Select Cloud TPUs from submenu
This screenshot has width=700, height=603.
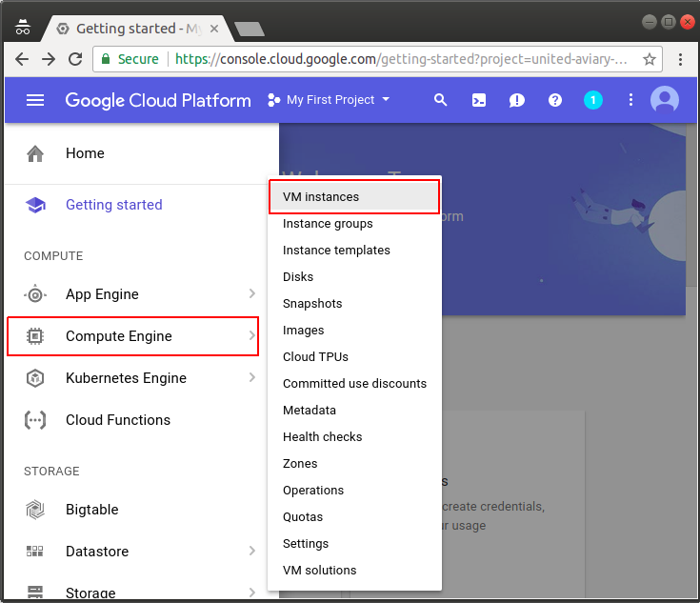(x=354, y=357)
